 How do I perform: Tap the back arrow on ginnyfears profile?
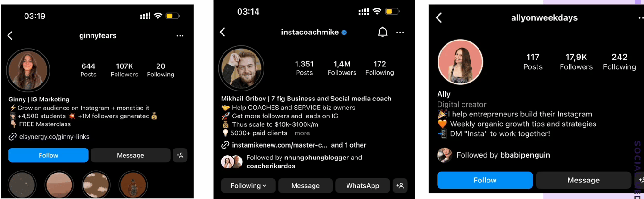point(10,35)
